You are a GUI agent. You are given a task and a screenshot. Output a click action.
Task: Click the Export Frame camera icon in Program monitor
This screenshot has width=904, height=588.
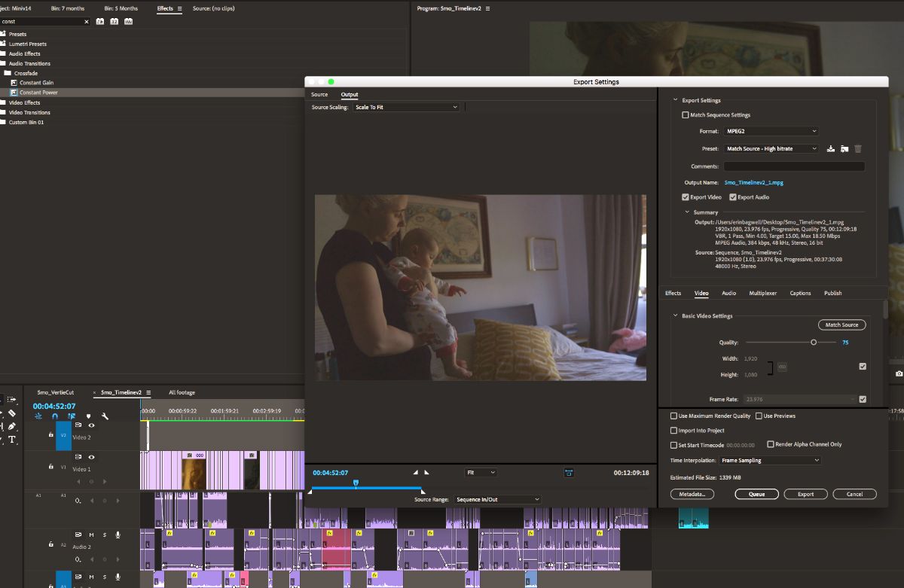[899, 373]
